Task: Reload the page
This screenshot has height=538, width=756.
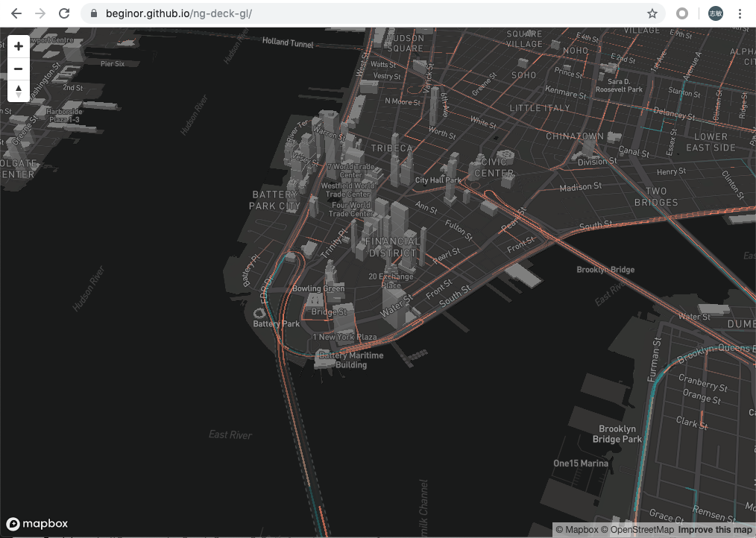Action: (x=64, y=13)
